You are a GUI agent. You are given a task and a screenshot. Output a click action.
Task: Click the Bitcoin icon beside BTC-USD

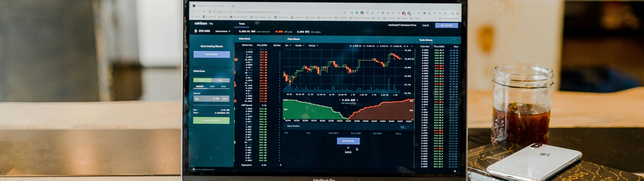(196, 31)
